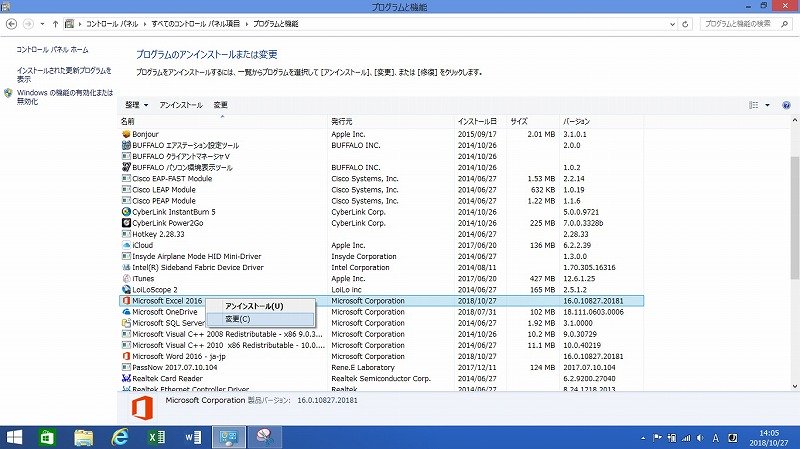
Task: Click the Intel Sideband Fabric Device Driver icon
Action: tap(126, 267)
